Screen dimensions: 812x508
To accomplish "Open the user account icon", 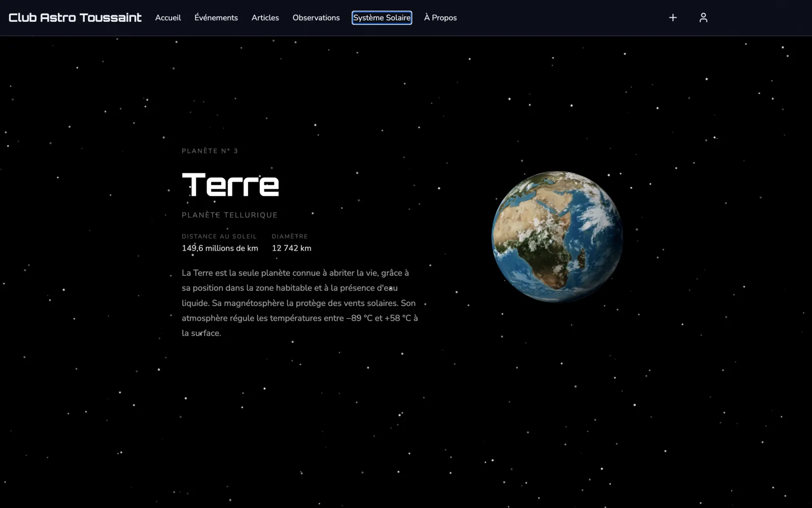I will coord(703,18).
